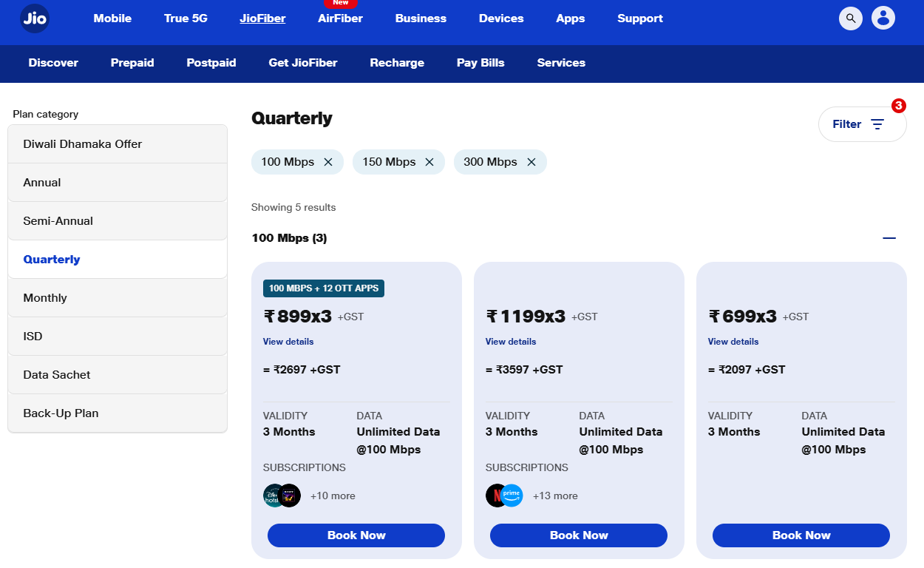Open the AirFiber menu

[x=340, y=18]
